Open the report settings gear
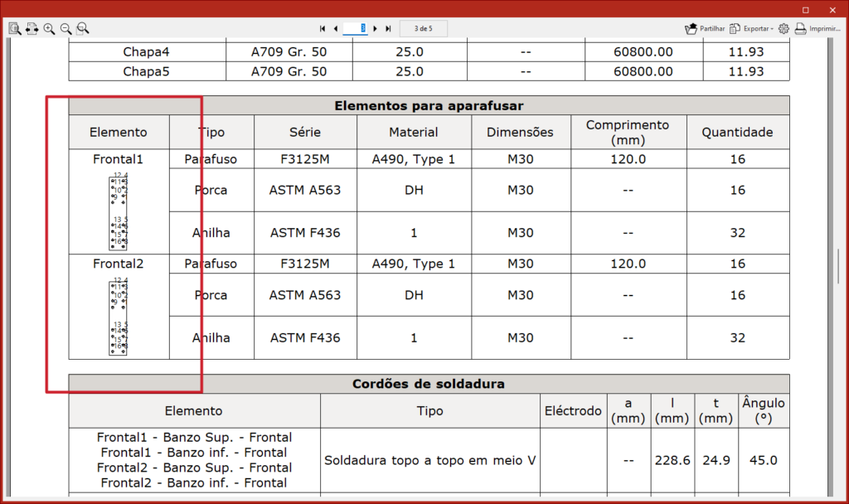The height and width of the screenshot is (504, 849). click(784, 29)
